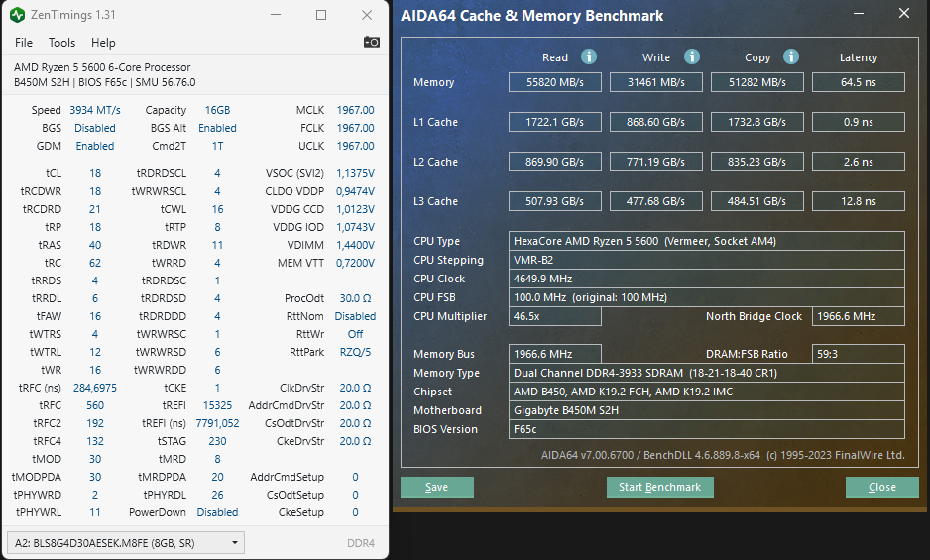The width and height of the screenshot is (930, 560).
Task: Click the L1 Cache read value 1722.1 GB/s
Action: pos(555,122)
